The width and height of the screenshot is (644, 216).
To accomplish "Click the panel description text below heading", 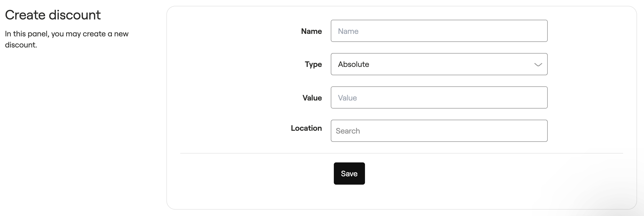I will tap(67, 39).
